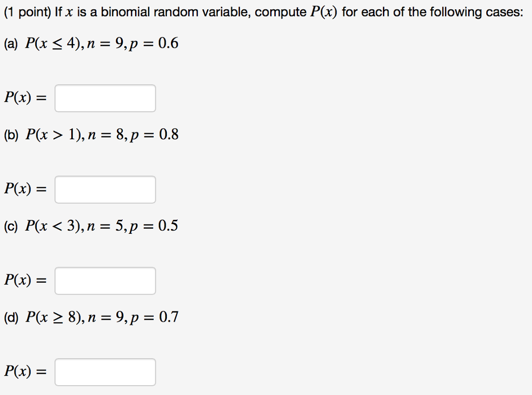Click "P(x) =" label beside part (a) box

tap(25, 98)
